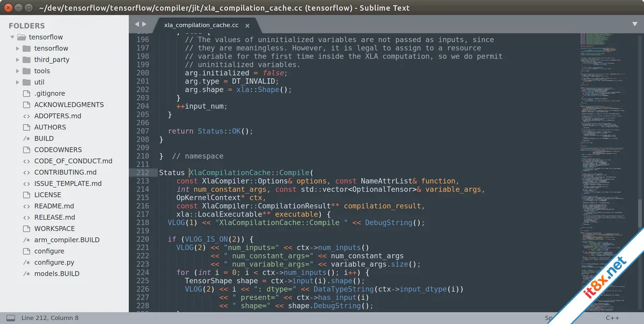Click '++input_num;' on line 204
Image resolution: width=644 pixels, height=324 pixels.
202,106
